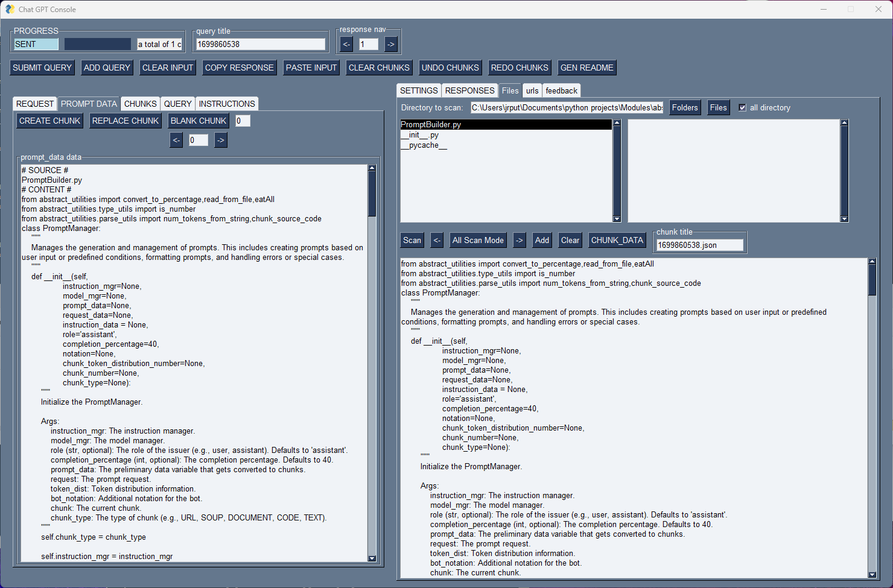Click scroll-down arrow of file list
Image resolution: width=893 pixels, height=588 pixels.
(617, 219)
